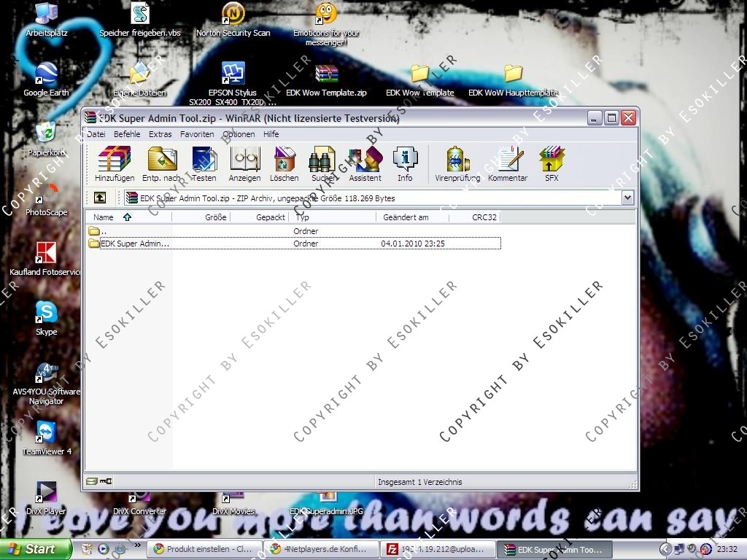Click the Entp. nach extract icon
The image size is (747, 560).
[x=161, y=164]
